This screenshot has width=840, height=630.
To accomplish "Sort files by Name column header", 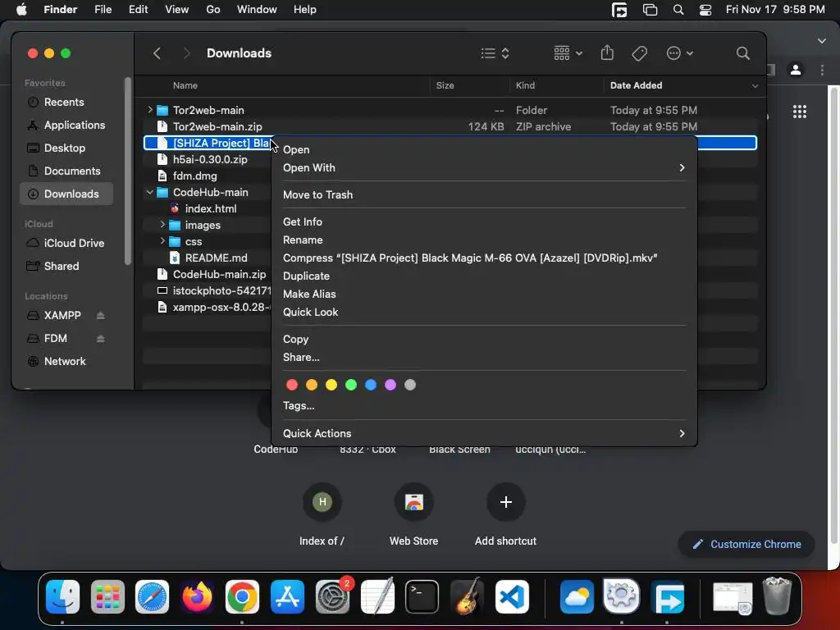I will (185, 85).
